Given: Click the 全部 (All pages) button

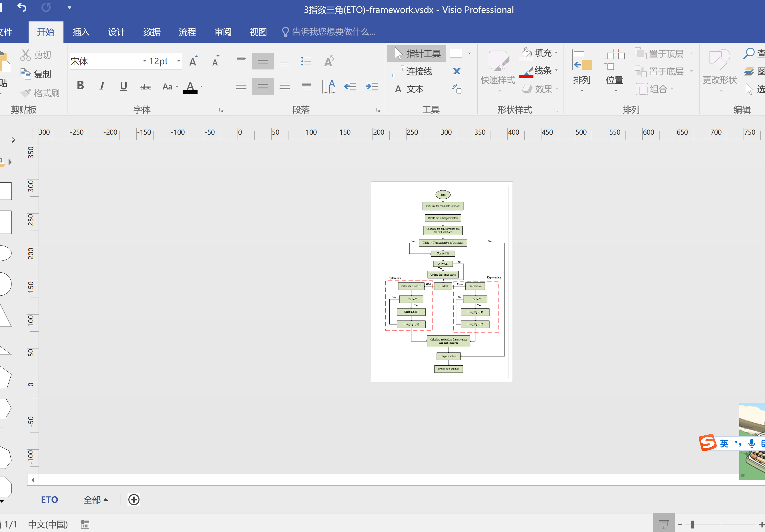Looking at the screenshot, I should point(95,500).
